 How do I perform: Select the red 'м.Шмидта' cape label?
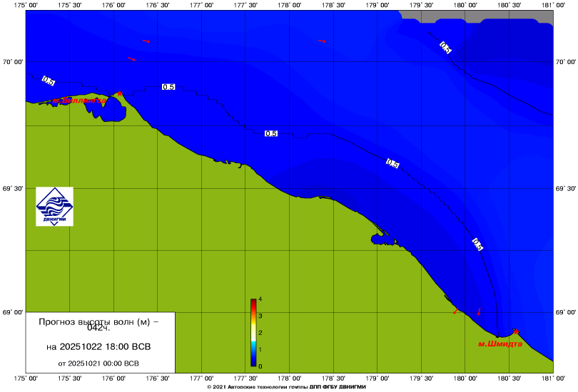(500, 344)
